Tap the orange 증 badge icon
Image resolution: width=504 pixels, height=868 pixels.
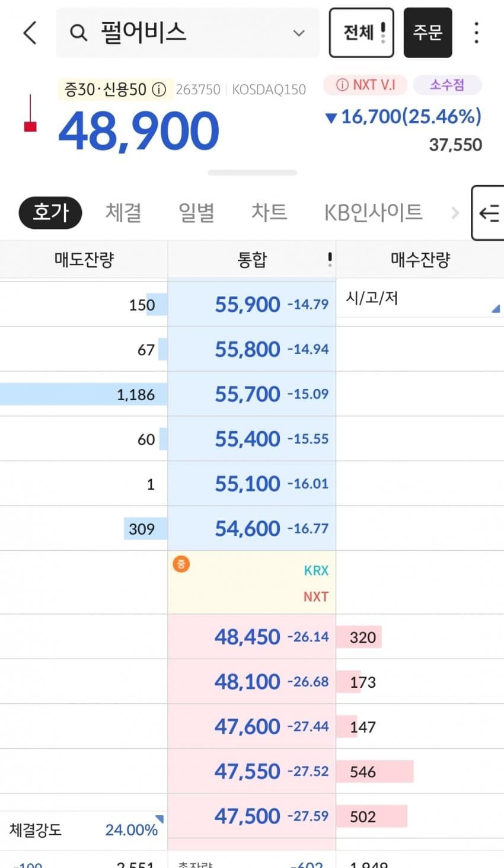(181, 563)
